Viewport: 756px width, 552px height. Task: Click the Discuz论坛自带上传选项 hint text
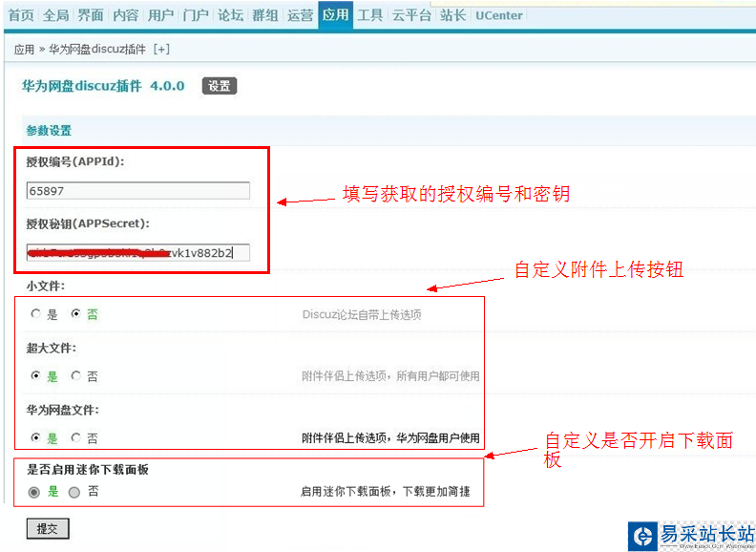point(362,314)
